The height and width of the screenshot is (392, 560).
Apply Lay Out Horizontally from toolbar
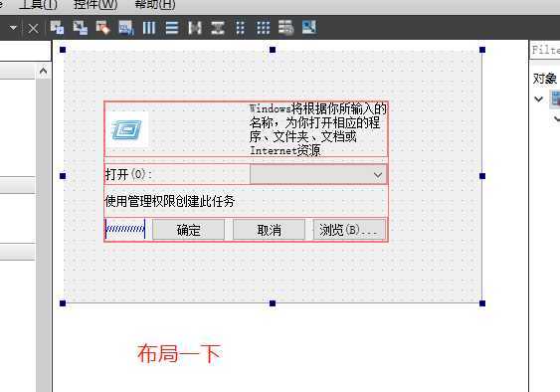pyautogui.click(x=149, y=28)
